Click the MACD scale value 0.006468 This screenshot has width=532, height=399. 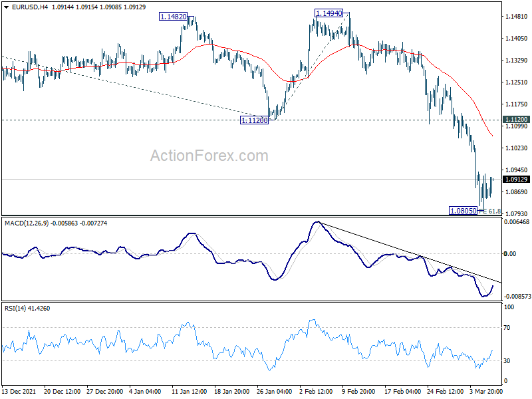(x=517, y=222)
